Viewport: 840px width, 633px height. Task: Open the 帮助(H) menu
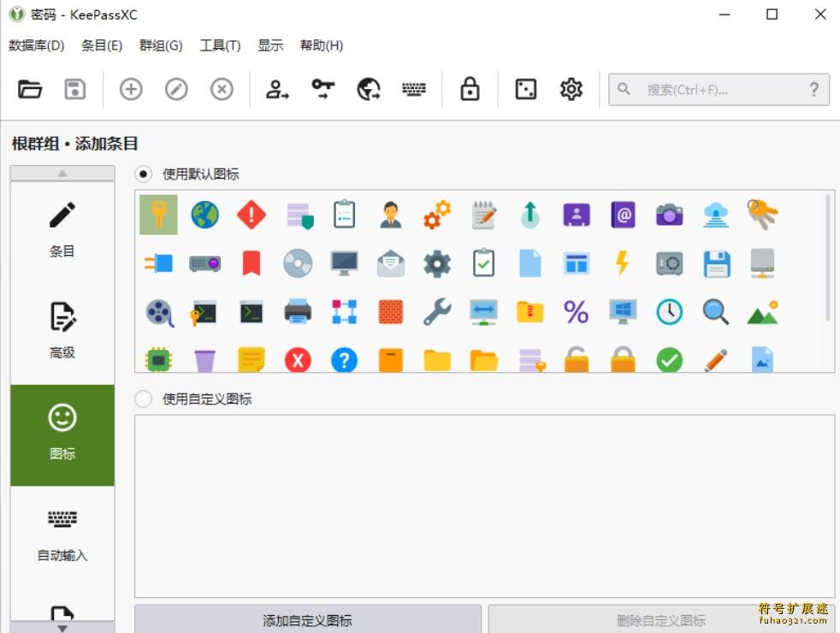(x=322, y=45)
